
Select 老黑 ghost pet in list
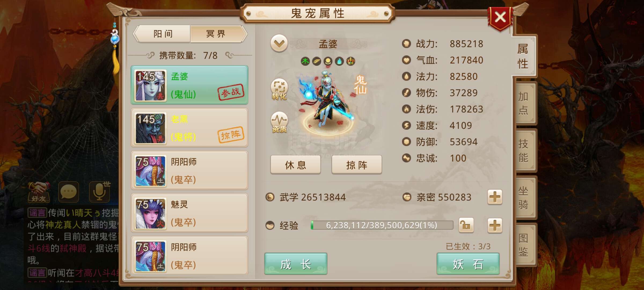[189, 128]
